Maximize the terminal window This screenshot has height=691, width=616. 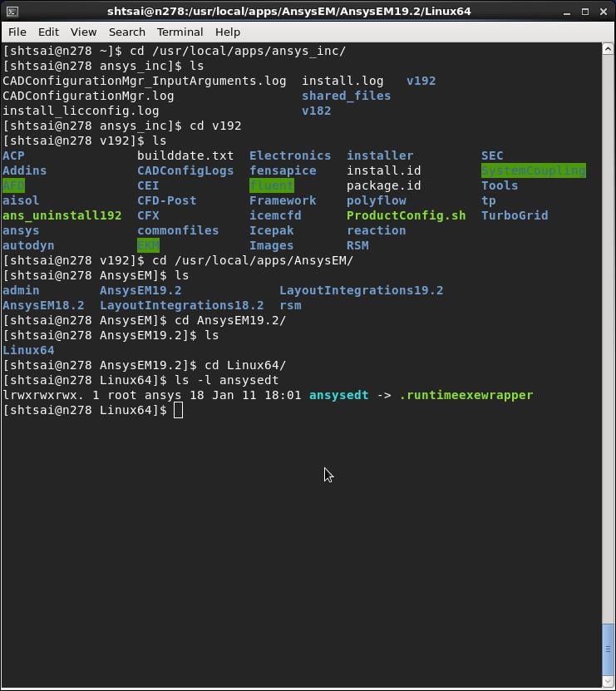585,12
